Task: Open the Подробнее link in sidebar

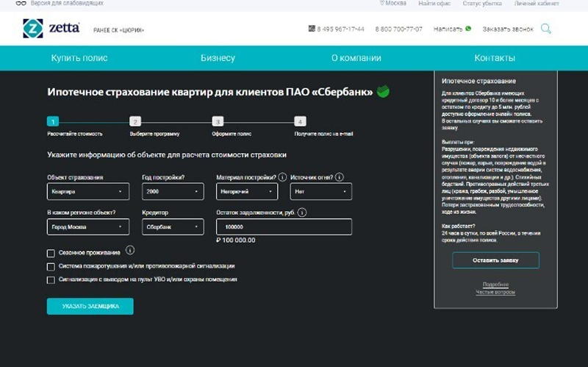Action: click(495, 285)
